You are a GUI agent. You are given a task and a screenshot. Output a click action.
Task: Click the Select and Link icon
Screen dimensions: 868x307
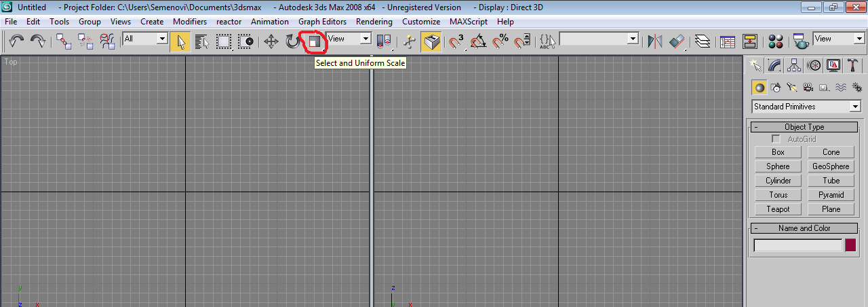tap(64, 42)
